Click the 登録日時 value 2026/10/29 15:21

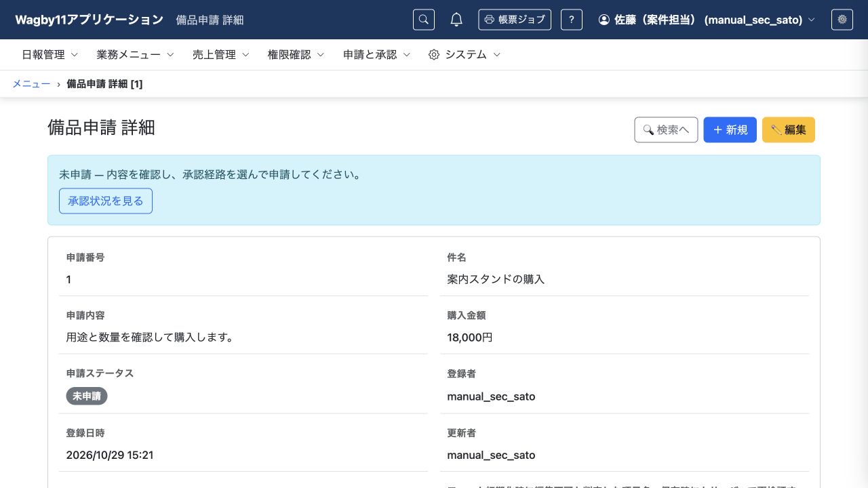tap(110, 455)
